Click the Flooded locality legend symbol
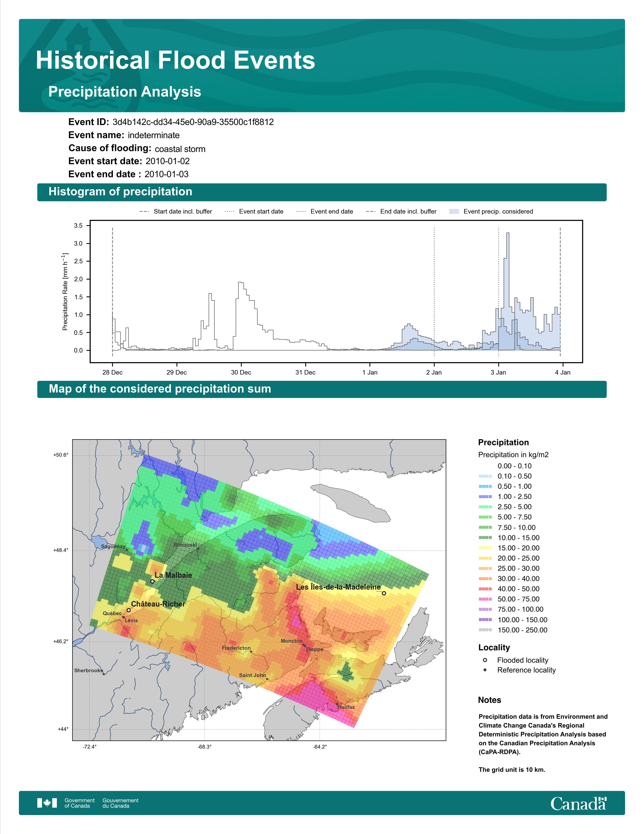This screenshot has height=834, width=644. pyautogui.click(x=485, y=660)
